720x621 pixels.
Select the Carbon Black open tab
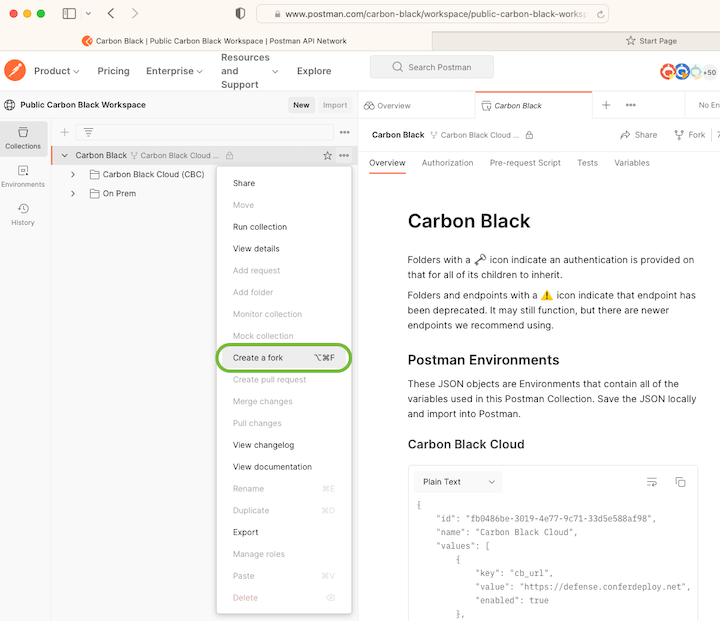coord(534,105)
